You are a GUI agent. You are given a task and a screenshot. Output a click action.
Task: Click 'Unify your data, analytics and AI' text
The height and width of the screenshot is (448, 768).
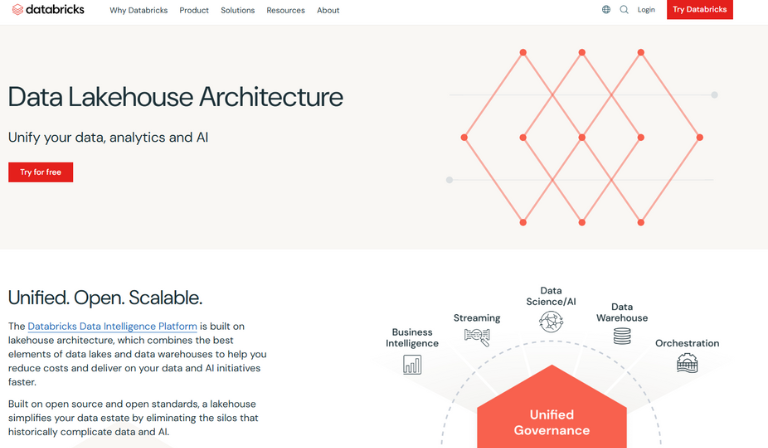tap(108, 137)
